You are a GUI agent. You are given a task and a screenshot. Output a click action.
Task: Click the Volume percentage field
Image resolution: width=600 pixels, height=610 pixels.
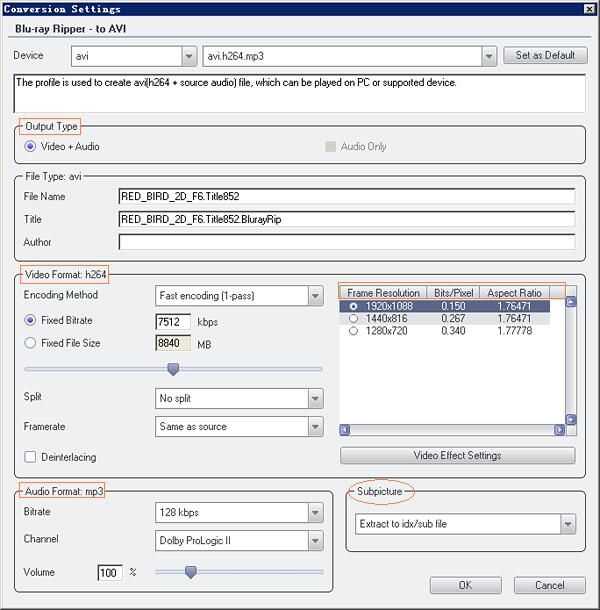pos(109,573)
